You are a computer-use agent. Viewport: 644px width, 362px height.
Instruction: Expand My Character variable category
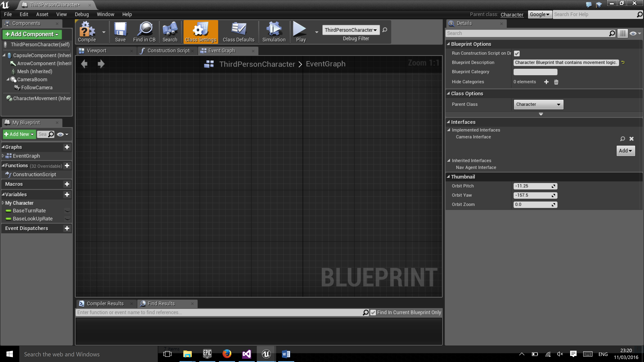pos(3,203)
